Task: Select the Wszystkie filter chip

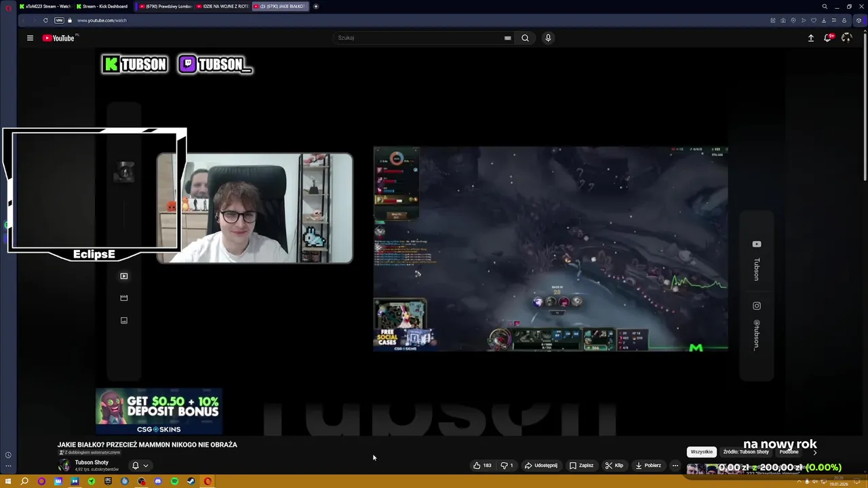Action: [x=702, y=452]
